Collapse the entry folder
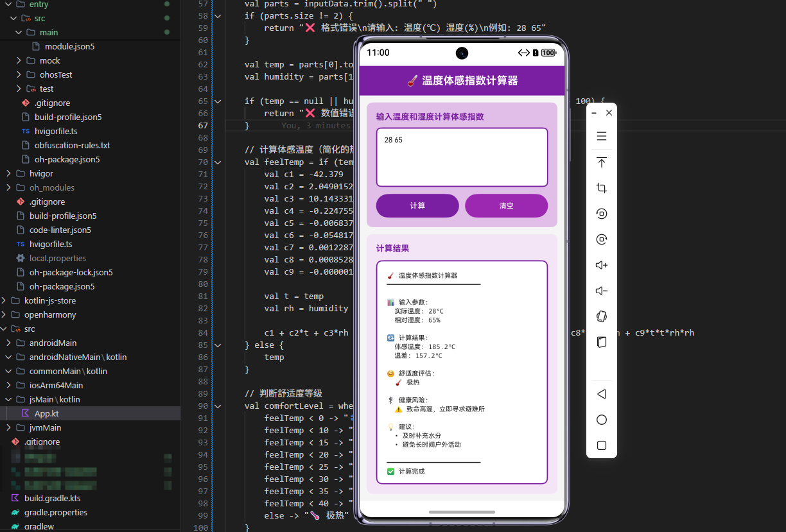 [9, 4]
